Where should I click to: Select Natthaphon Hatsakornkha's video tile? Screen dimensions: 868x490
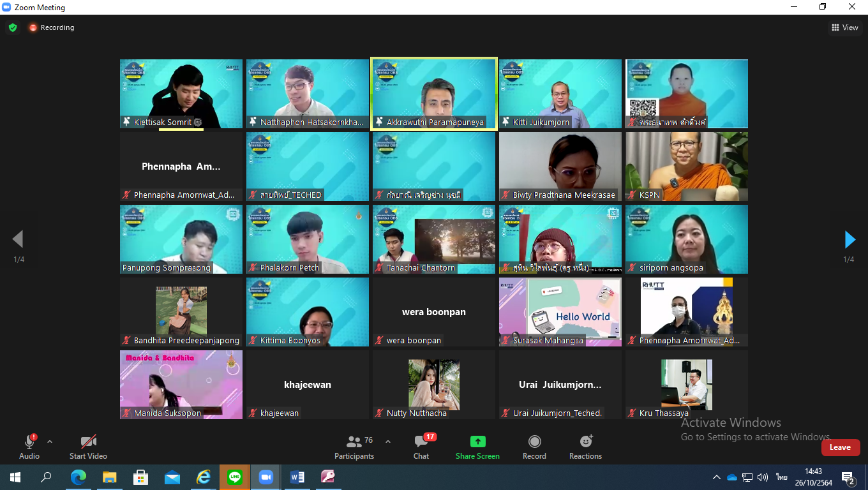(x=308, y=94)
